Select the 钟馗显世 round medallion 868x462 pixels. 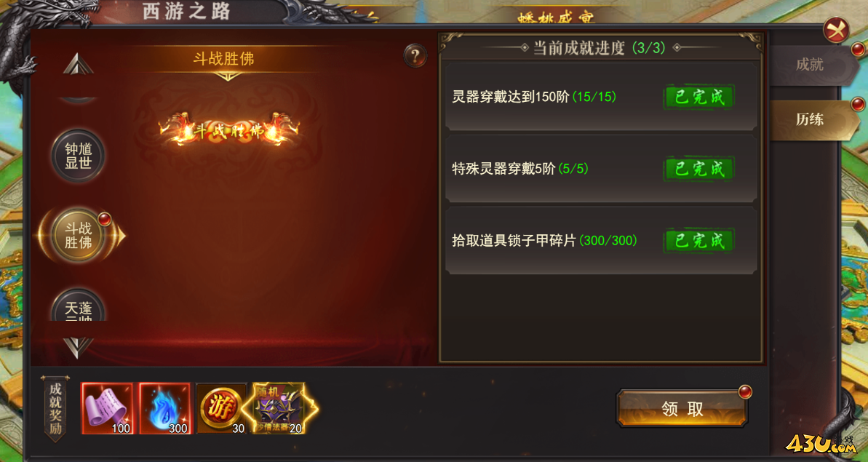[78, 156]
